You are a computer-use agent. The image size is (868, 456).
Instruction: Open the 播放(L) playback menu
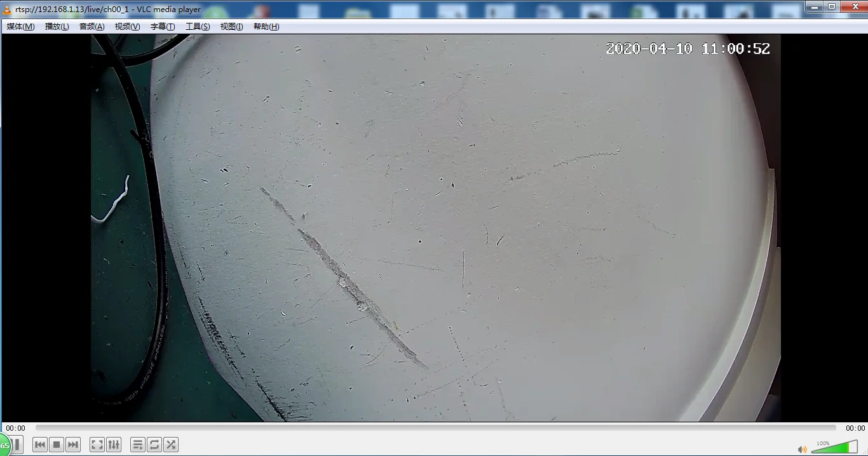[x=57, y=27]
